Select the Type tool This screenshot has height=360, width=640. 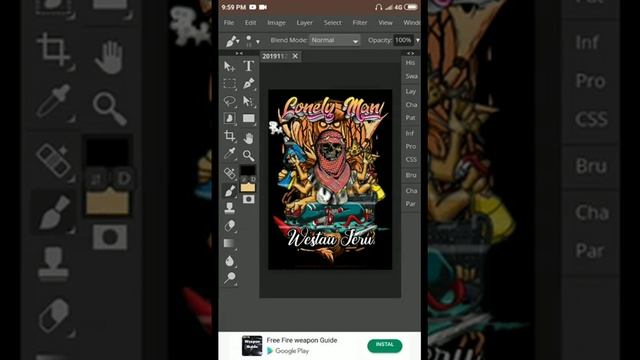tap(249, 66)
